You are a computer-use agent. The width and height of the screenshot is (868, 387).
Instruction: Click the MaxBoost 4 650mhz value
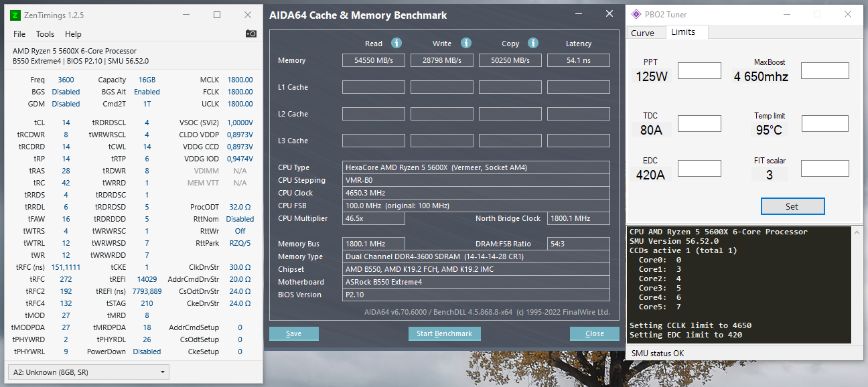761,76
